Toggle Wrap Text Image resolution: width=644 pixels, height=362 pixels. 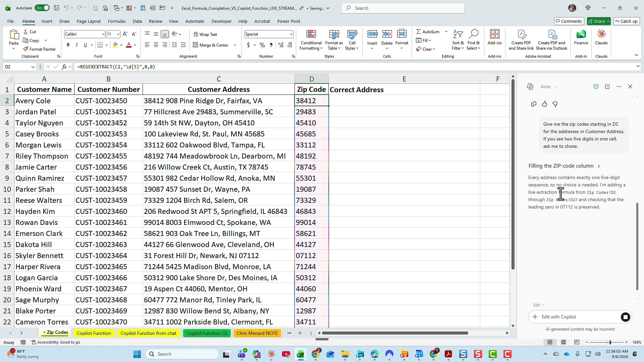tap(205, 34)
